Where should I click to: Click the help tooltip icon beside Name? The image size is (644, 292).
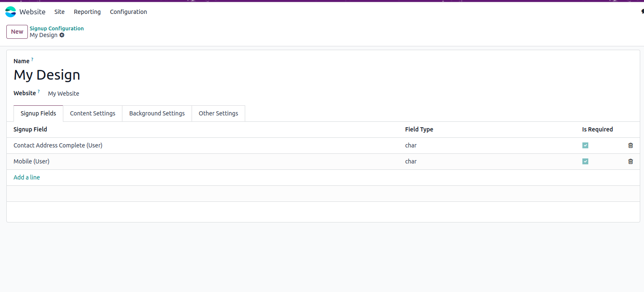[x=32, y=59]
